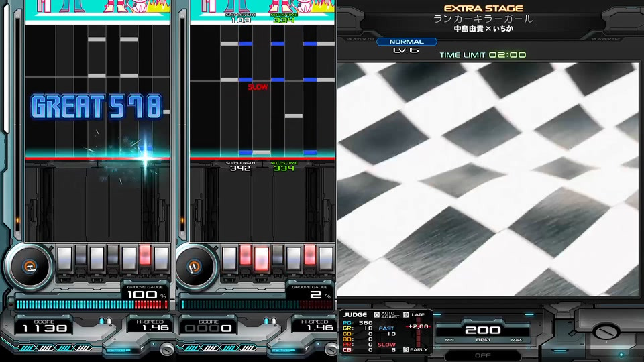Click the +2.00 timing offset value
Image resolution: width=644 pixels, height=362 pixels.
tap(418, 326)
